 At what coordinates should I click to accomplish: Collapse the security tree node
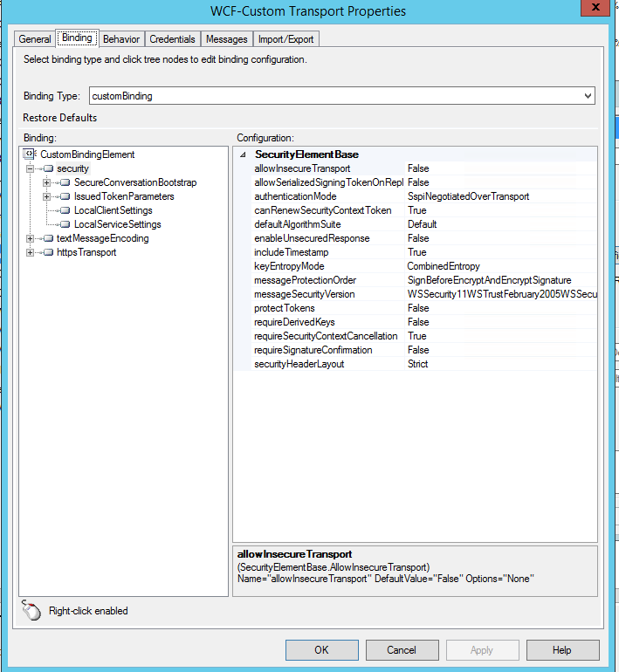coord(30,168)
